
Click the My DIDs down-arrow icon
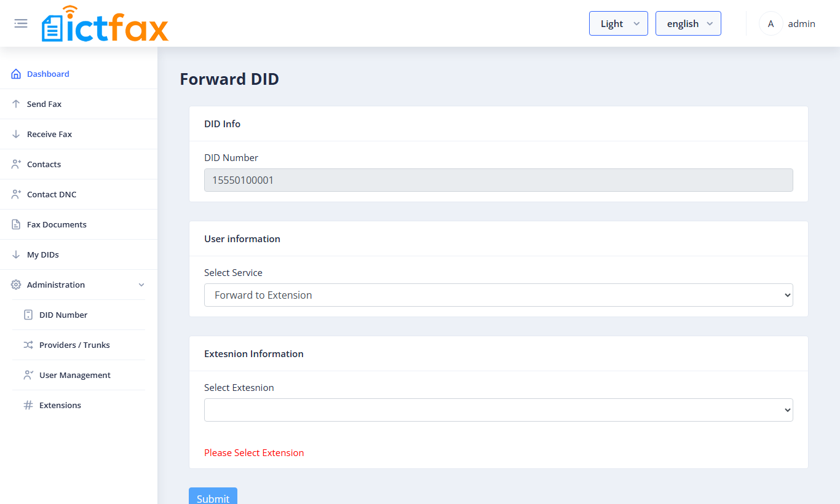[x=16, y=254]
